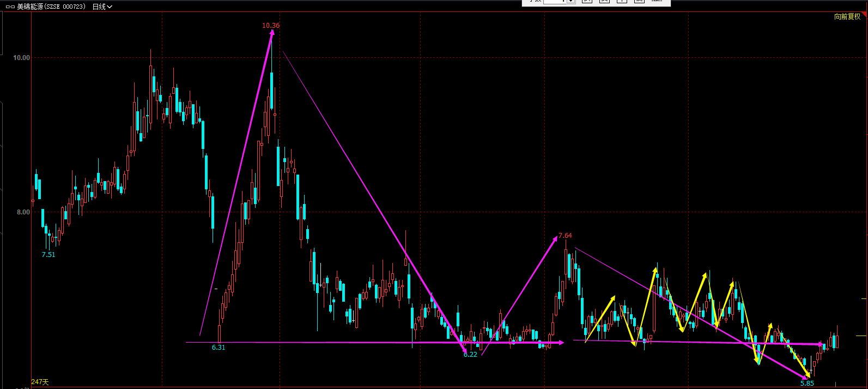This screenshot has height=389, width=868.
Task: Click the 6.22 price label
Action: coord(471,355)
